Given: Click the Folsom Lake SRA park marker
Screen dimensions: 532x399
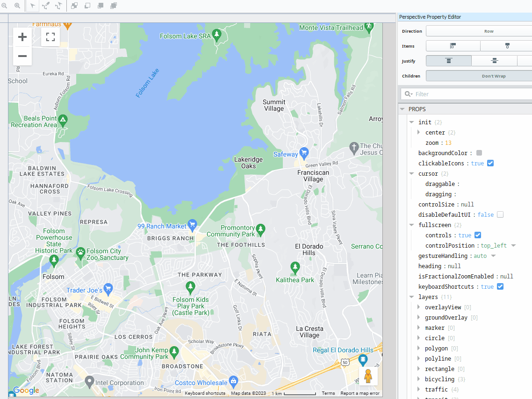Looking at the screenshot, I should [x=216, y=35].
